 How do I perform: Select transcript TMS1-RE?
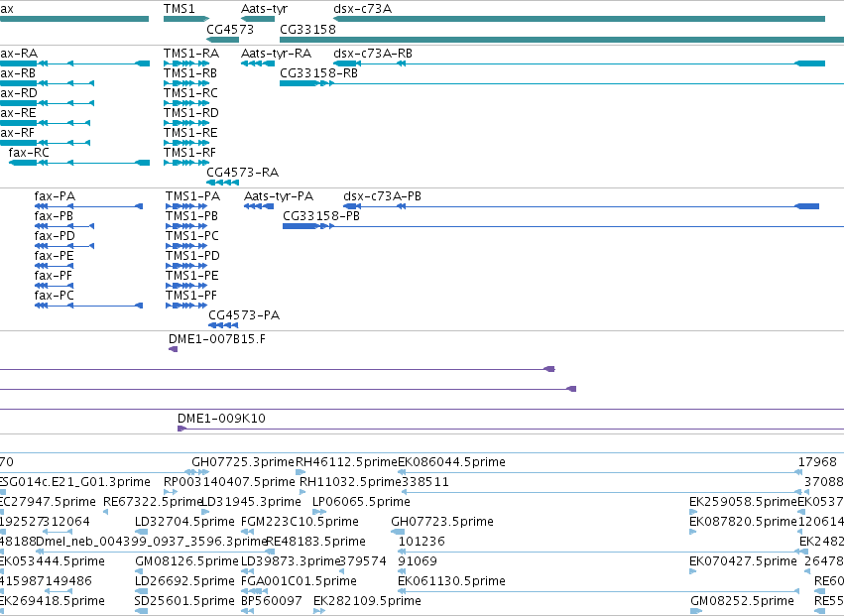(190, 133)
